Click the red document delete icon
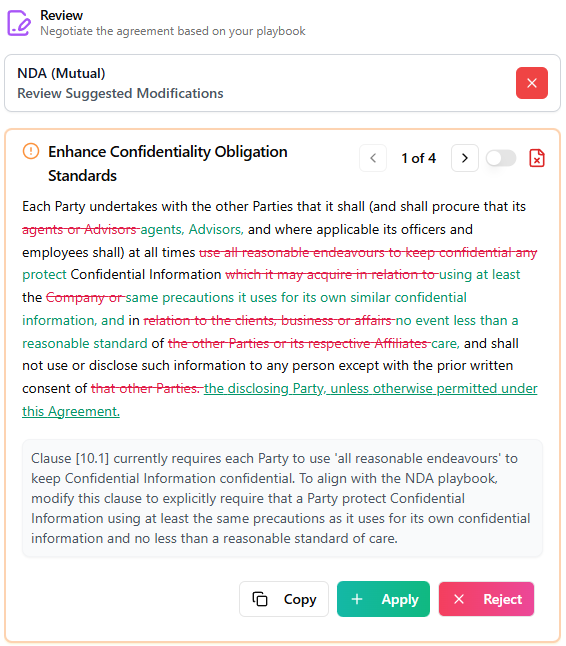The image size is (566, 646). 537,158
